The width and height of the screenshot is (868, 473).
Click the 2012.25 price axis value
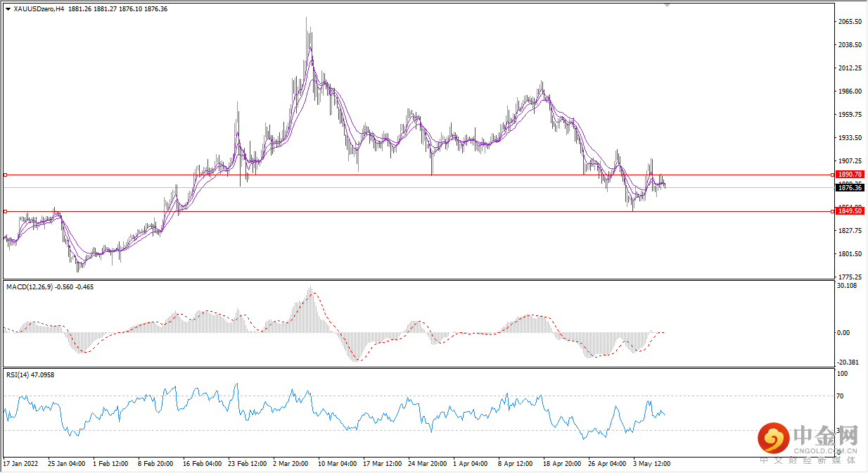[850, 68]
